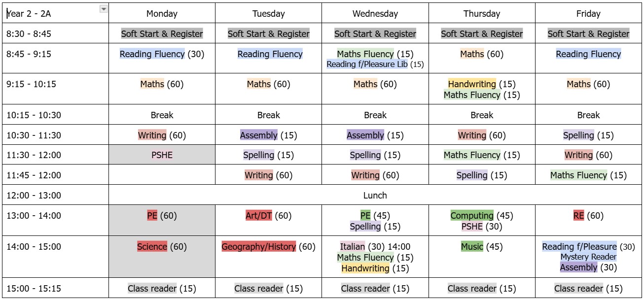Select Thursday's Soft Start & Register cell
This screenshot has width=644, height=299.
coord(481,34)
